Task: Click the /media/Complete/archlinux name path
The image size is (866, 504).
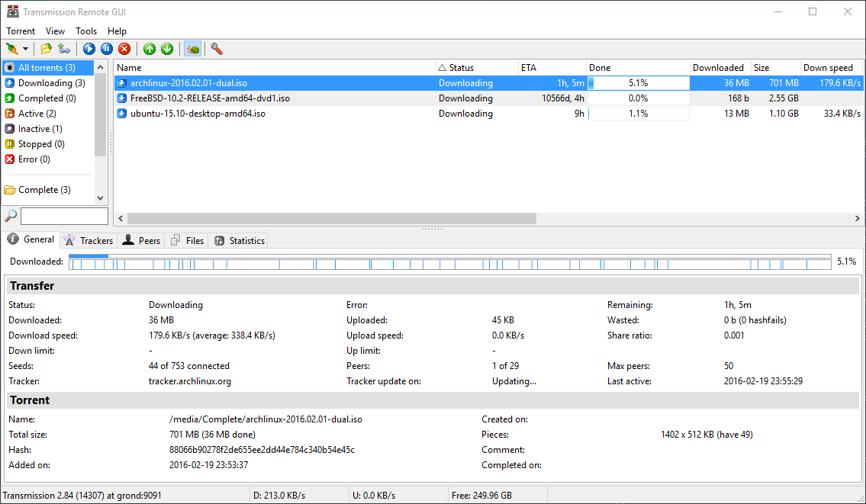Action: click(x=266, y=419)
